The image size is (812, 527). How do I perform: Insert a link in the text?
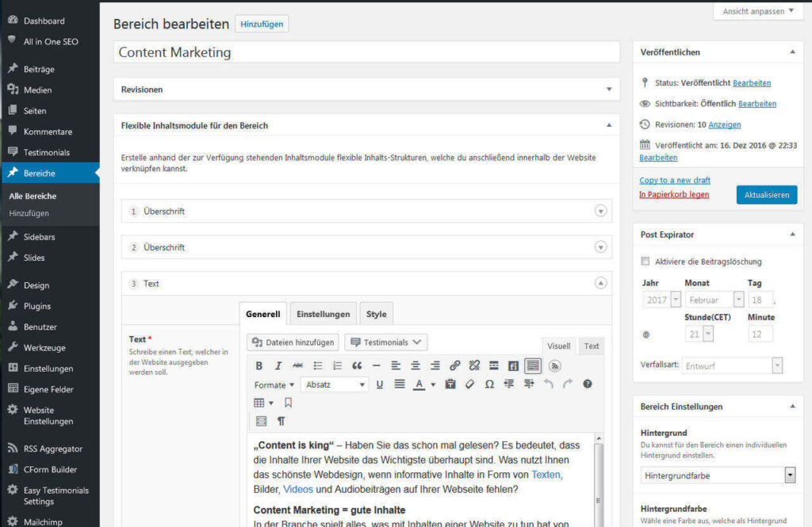[x=454, y=365]
